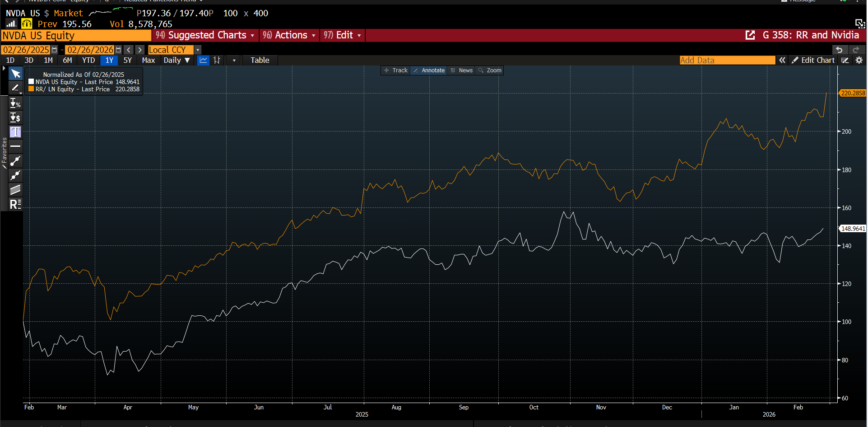Switch to bar chart style
Viewport: 868px width, 427px height.
(217, 60)
